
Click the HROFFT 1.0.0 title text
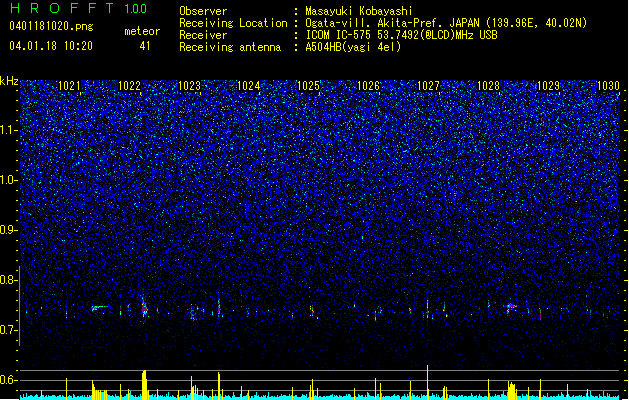coord(78,8)
